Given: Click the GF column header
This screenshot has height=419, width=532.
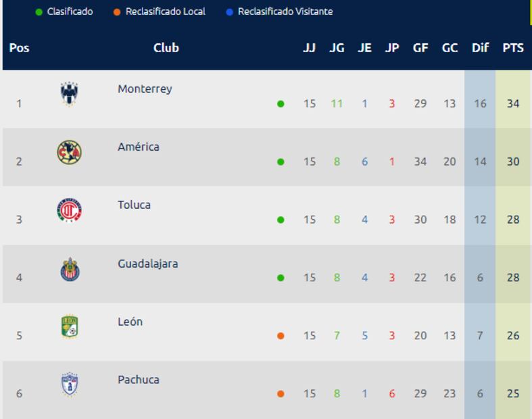Looking at the screenshot, I should [x=420, y=48].
